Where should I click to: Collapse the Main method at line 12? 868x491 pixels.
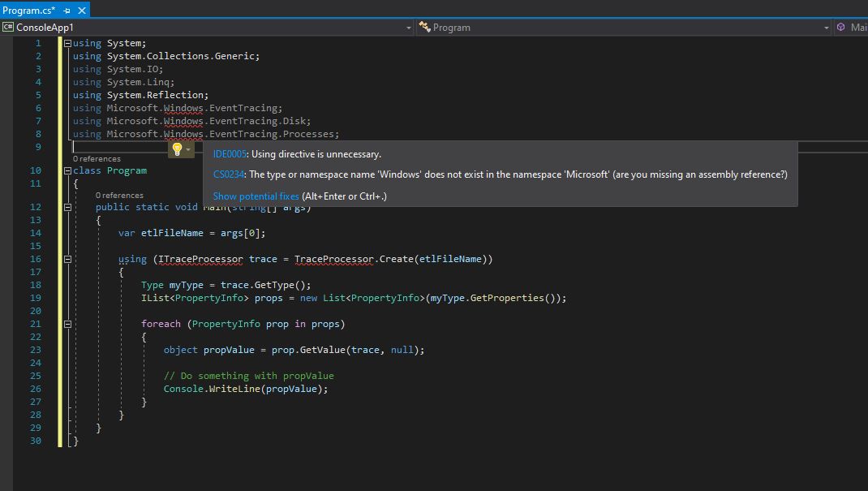(67, 207)
